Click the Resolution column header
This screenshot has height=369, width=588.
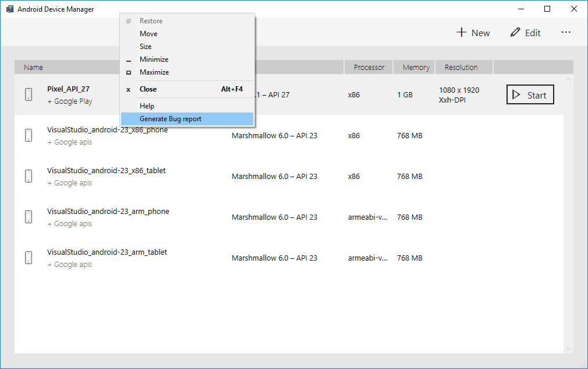(x=464, y=67)
